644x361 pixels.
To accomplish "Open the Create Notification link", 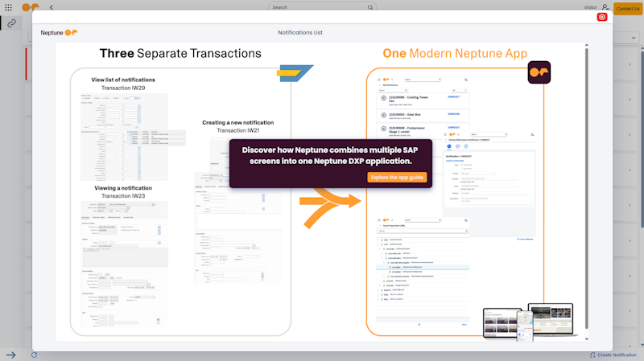I will [x=613, y=355].
